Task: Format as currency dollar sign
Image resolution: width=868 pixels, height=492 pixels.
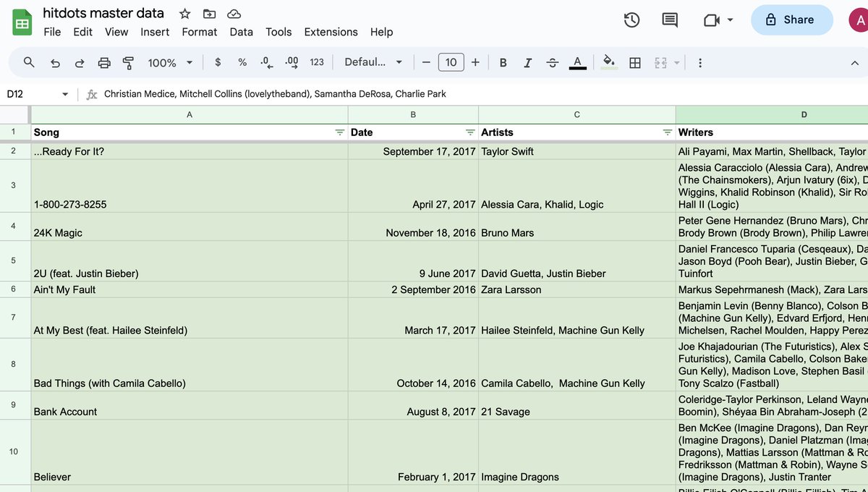Action: [x=218, y=62]
